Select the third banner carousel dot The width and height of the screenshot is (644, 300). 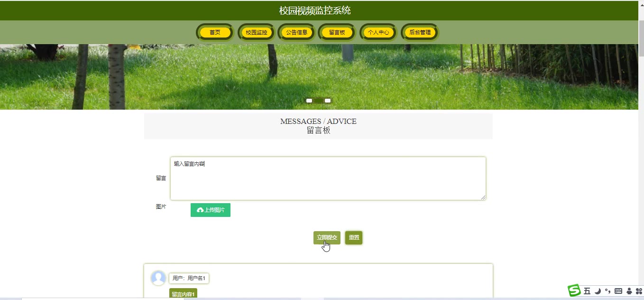click(327, 101)
